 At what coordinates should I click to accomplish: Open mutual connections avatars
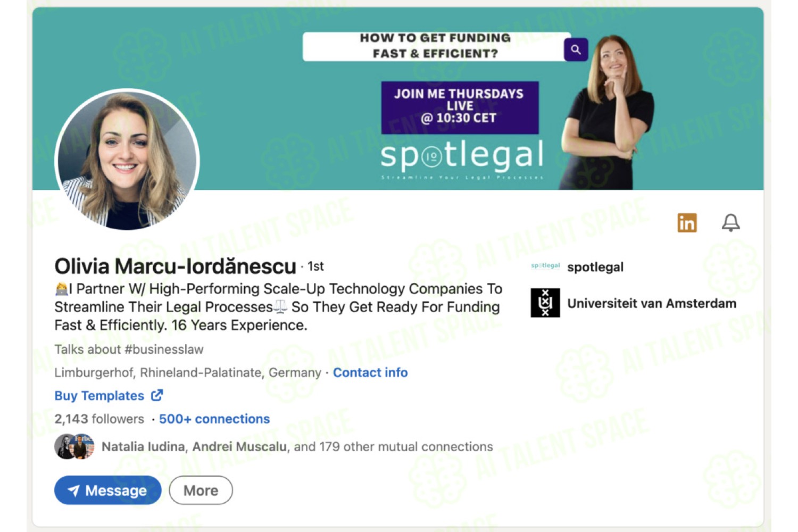click(74, 446)
